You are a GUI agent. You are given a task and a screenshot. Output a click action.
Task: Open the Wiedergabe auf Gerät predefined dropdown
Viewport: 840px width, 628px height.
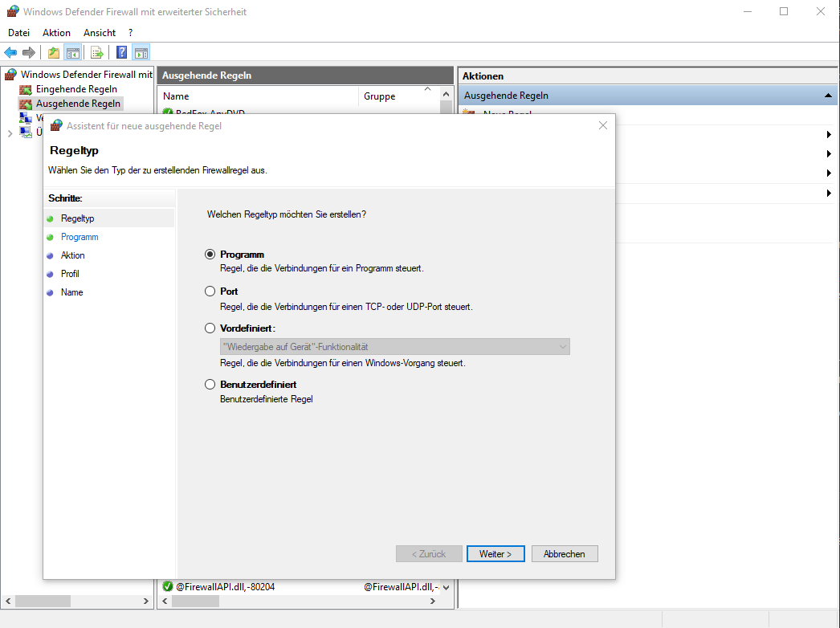point(395,347)
